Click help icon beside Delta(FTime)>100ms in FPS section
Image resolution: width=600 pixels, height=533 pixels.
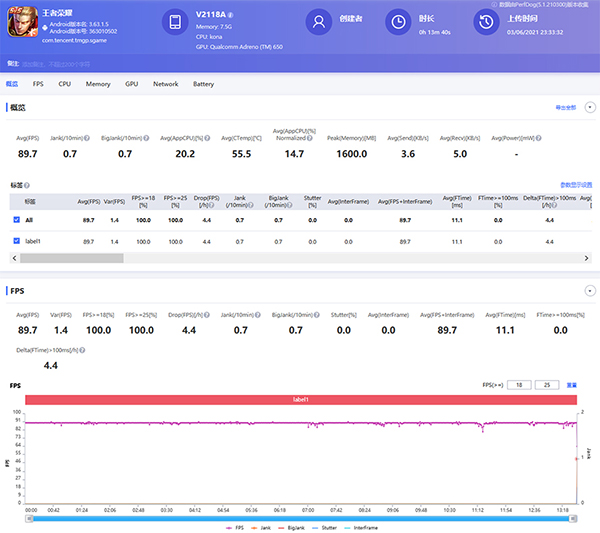(82, 351)
